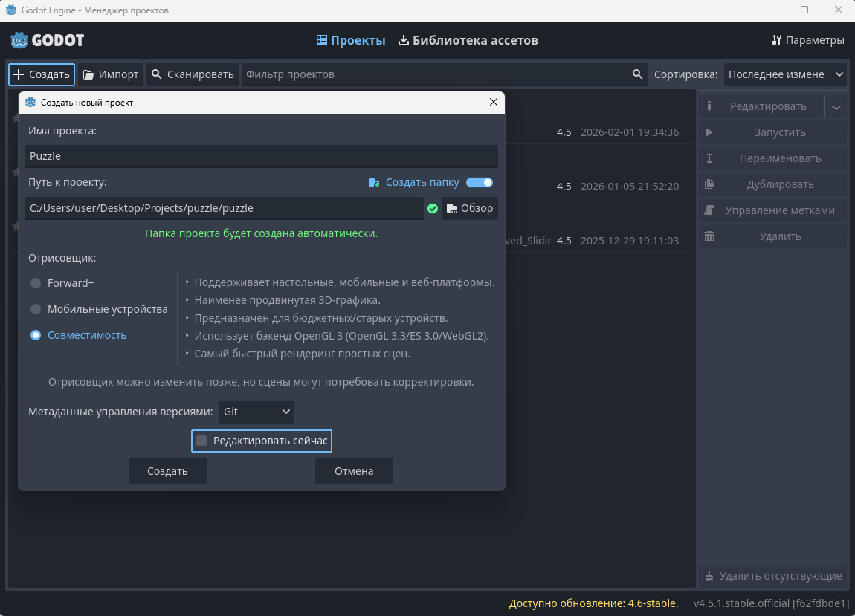Click the green path validation checkmark icon
This screenshot has height=616, width=855.
(433, 209)
